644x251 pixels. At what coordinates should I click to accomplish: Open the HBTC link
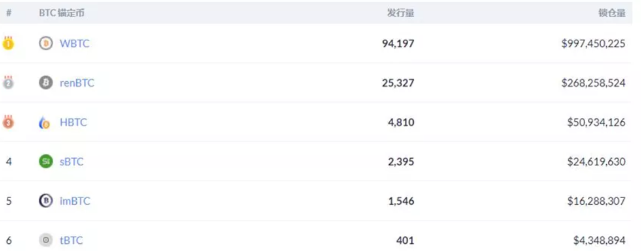73,122
